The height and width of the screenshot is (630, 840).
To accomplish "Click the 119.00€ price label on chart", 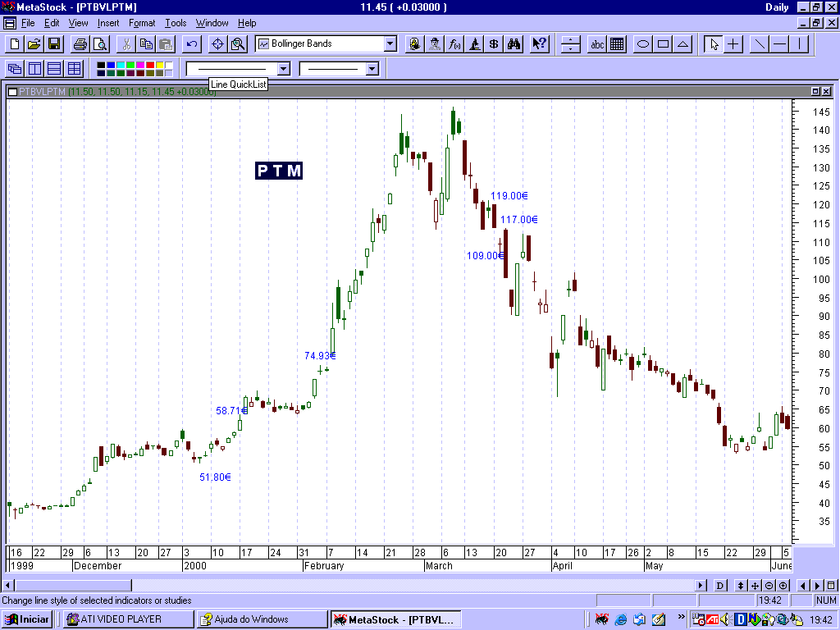I will coord(509,196).
